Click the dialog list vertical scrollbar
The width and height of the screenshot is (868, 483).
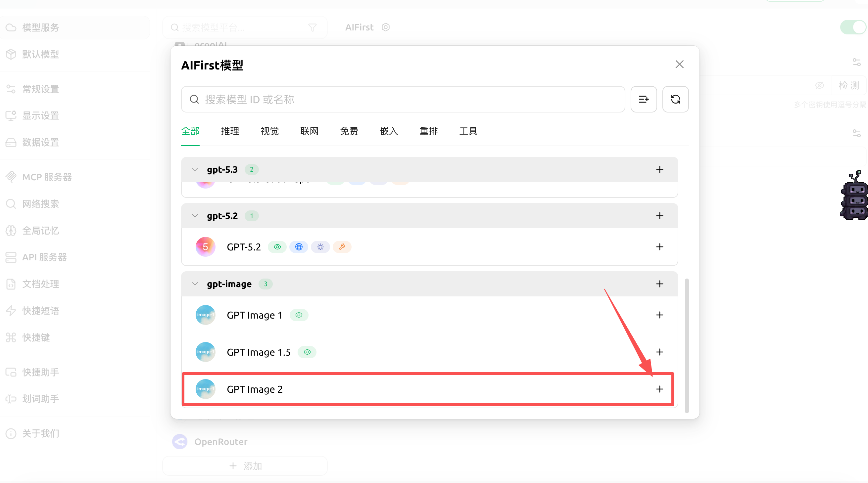tap(687, 346)
